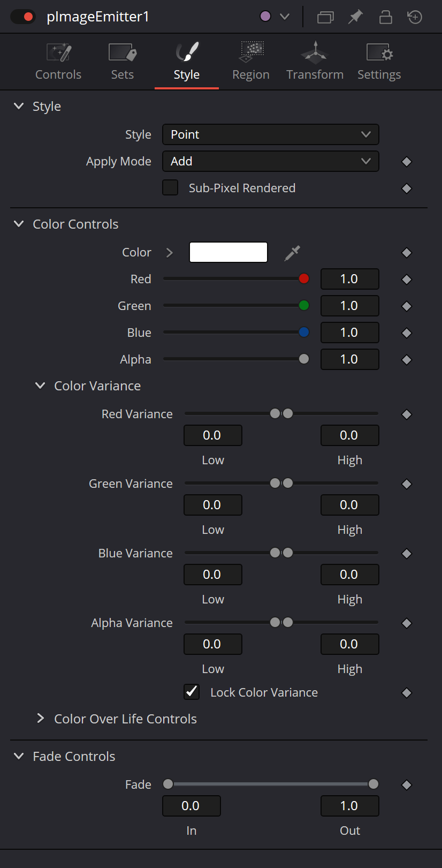Pick a color with the eyedropper
The width and height of the screenshot is (442, 868).
click(292, 253)
